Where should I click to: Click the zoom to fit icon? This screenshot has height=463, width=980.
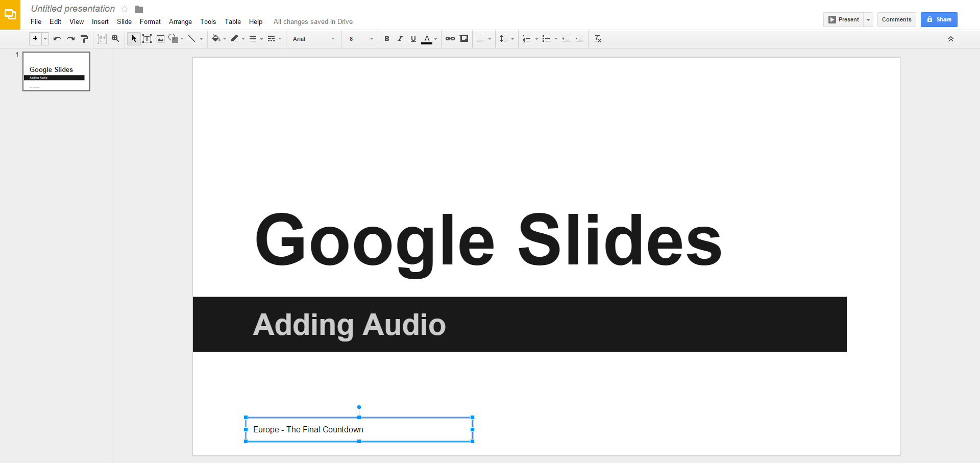pyautogui.click(x=102, y=39)
